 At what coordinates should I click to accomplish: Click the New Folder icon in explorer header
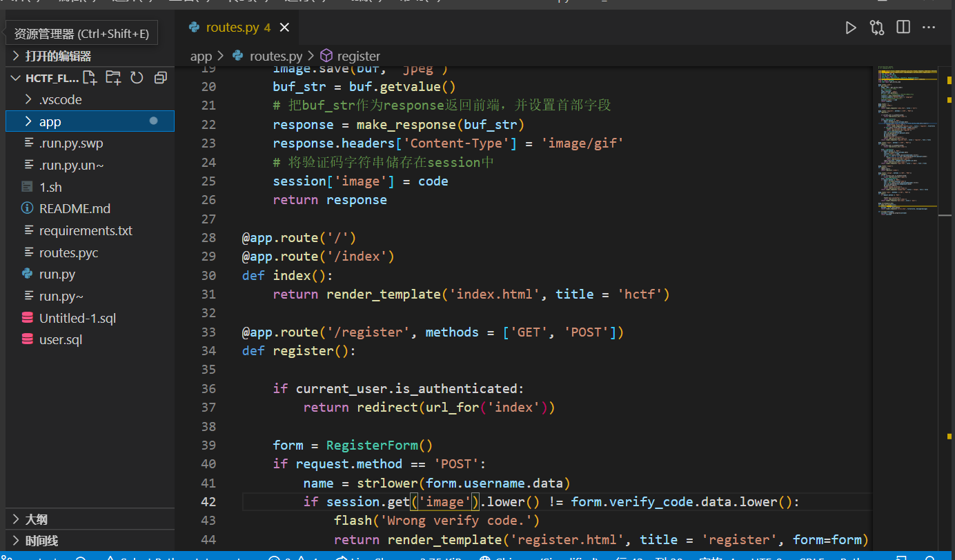(113, 78)
